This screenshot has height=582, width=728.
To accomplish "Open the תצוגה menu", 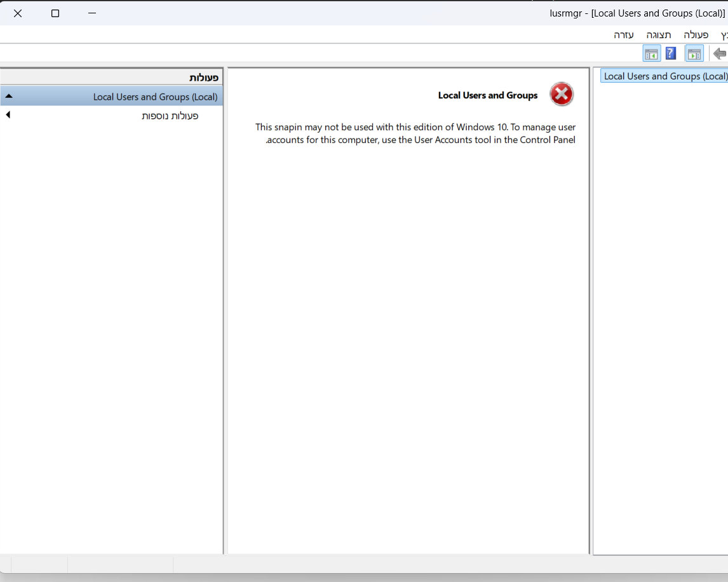I will coord(658,35).
